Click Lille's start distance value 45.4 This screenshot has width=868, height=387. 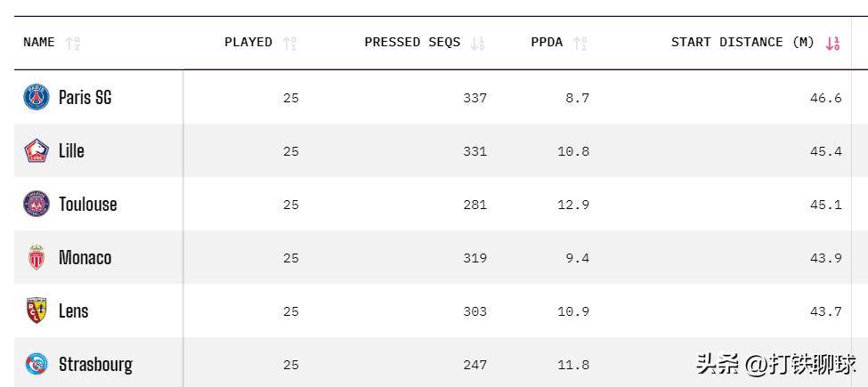(x=825, y=151)
